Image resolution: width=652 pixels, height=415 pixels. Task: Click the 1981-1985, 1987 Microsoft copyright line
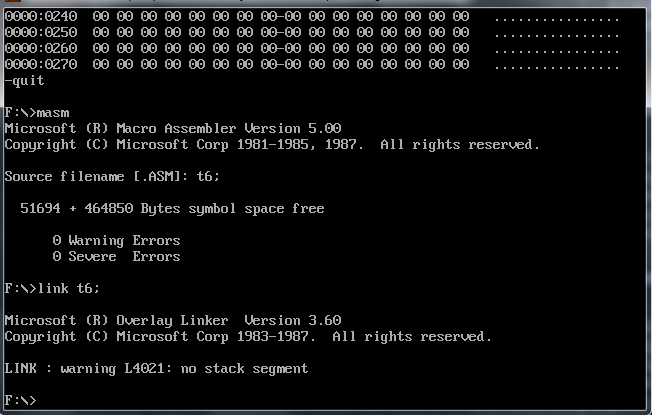tap(272, 145)
